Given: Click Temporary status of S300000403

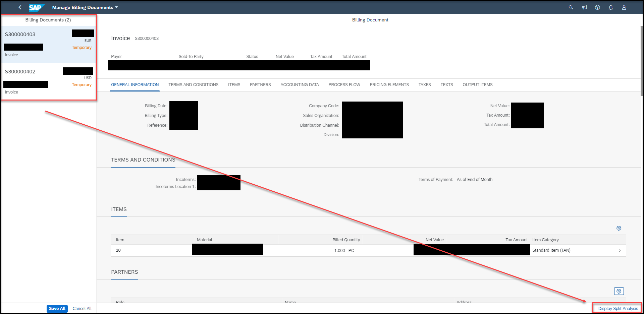Looking at the screenshot, I should (x=82, y=48).
